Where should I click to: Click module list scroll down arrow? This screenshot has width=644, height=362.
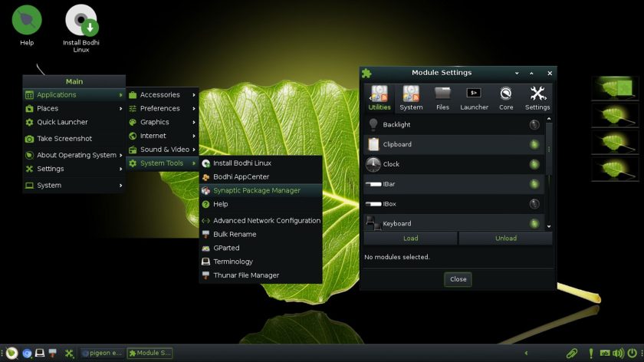click(549, 226)
